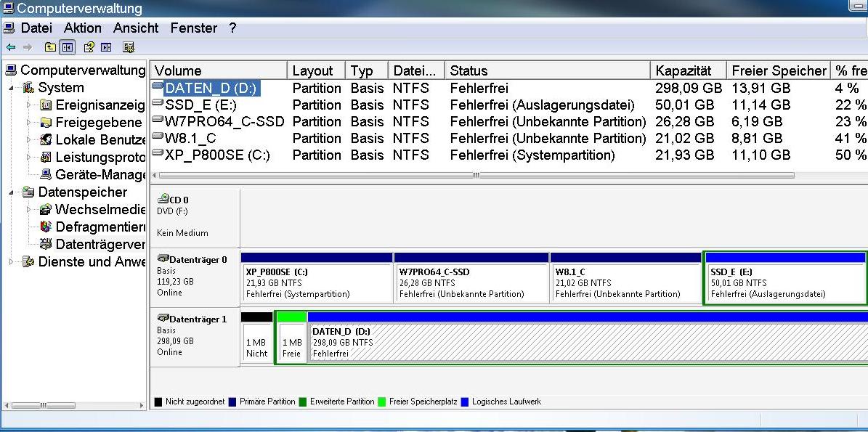868x432 pixels.
Task: Select the DATEN_D (D:) volume row
Action: coord(509,89)
